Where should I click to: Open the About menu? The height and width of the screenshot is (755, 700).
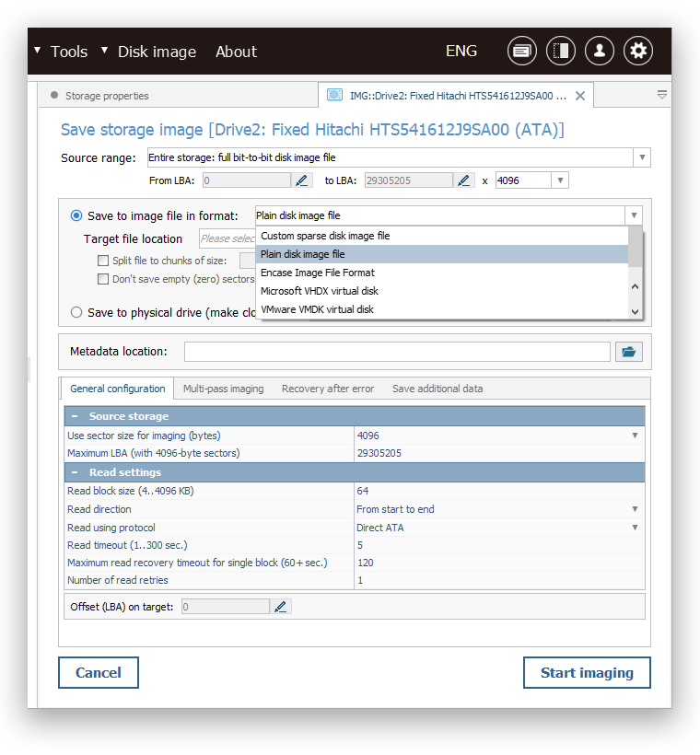(236, 52)
